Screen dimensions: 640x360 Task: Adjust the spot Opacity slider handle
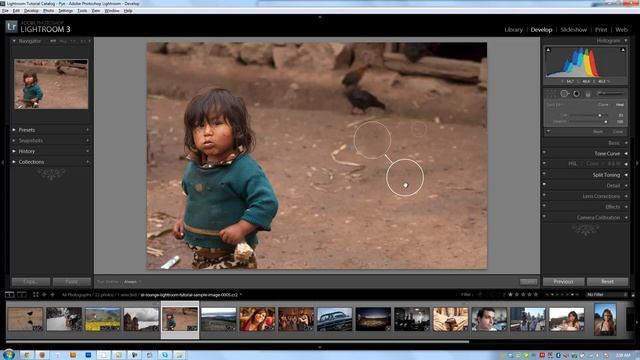pos(605,122)
